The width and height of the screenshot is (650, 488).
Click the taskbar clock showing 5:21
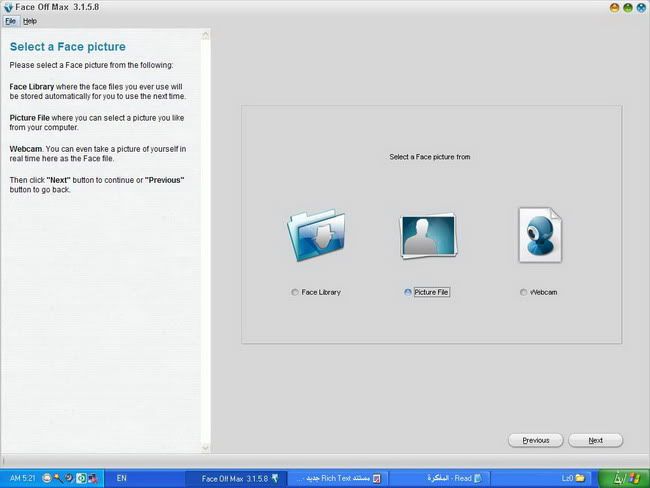click(22, 478)
